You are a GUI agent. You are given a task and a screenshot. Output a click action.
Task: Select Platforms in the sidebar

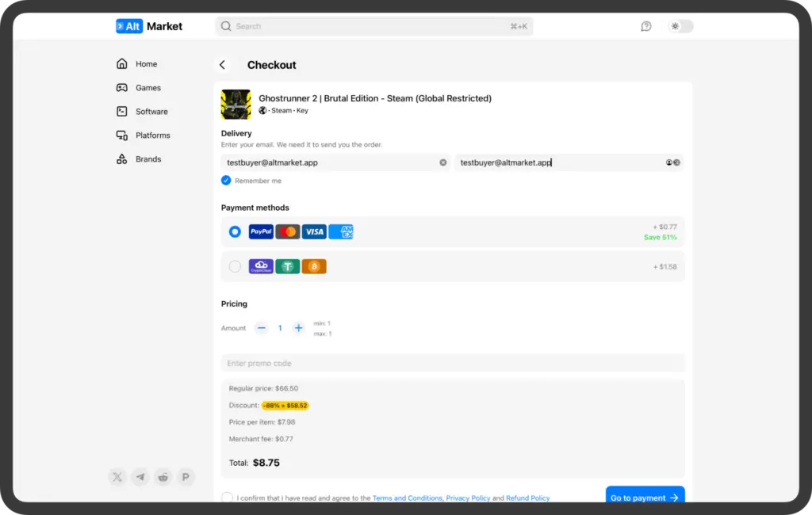143,135
